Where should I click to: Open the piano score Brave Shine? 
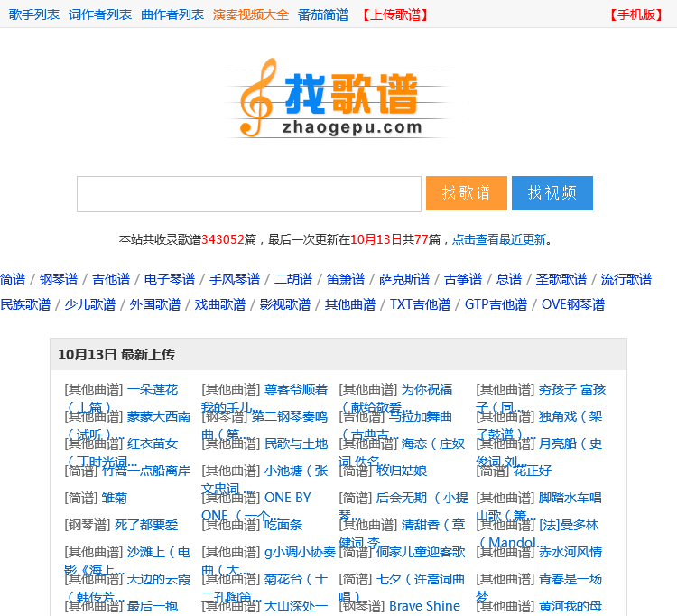click(425, 606)
